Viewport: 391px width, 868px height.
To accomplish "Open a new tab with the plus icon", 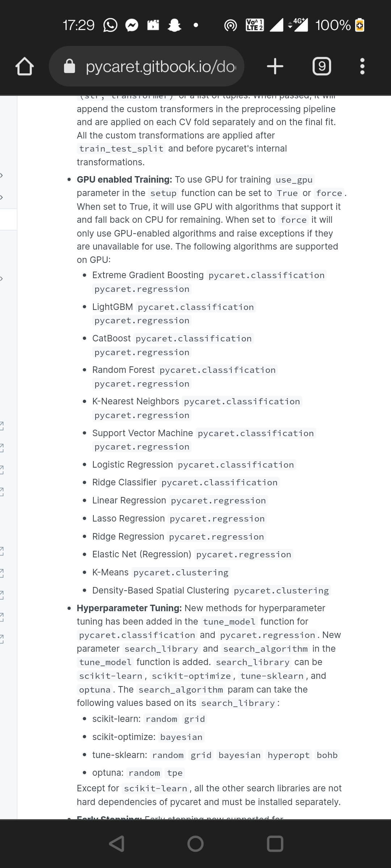I will (x=275, y=66).
